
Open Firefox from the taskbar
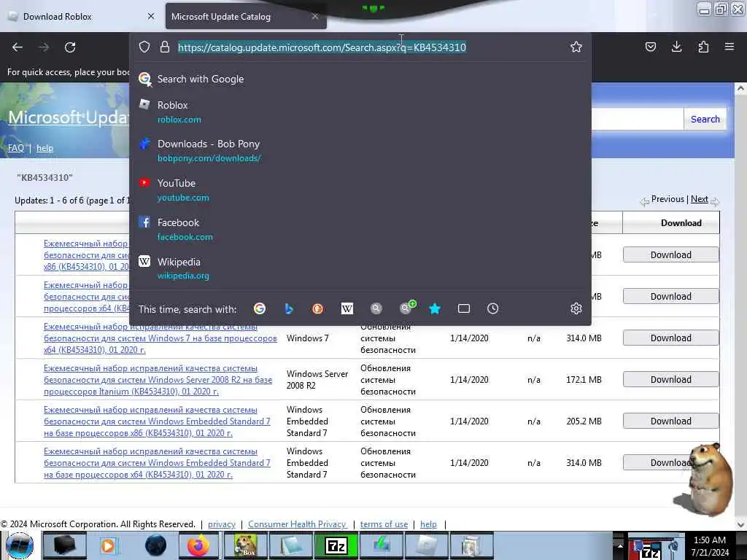point(198,545)
